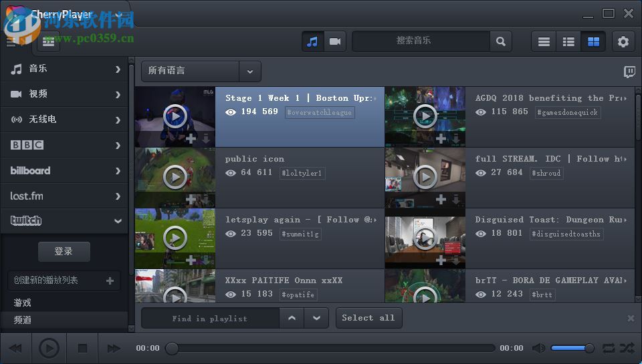642x364 pixels.
Task: Stop playback with the stop button
Action: point(82,349)
